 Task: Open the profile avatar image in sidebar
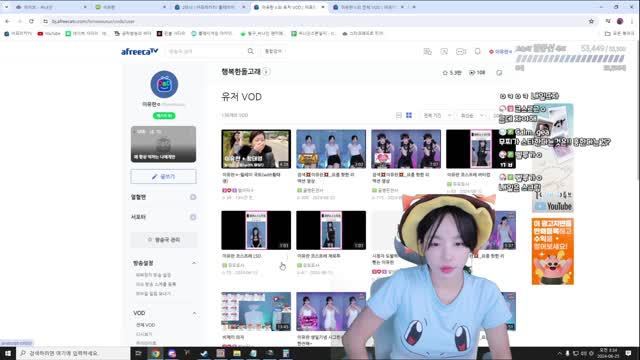(164, 84)
